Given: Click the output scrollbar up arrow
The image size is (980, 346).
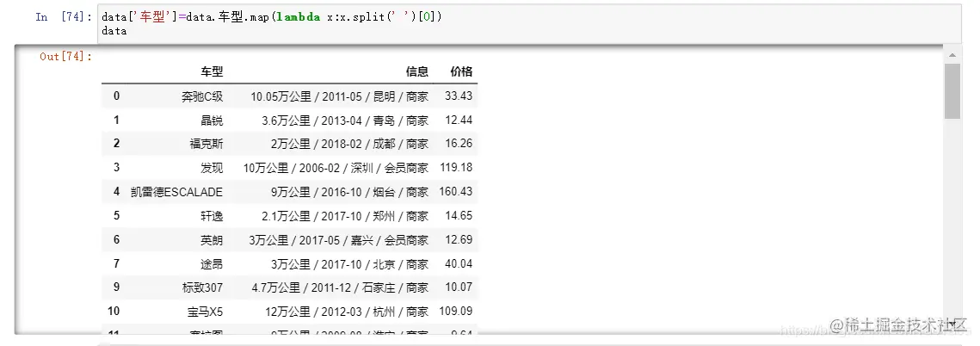Looking at the screenshot, I should [x=952, y=55].
